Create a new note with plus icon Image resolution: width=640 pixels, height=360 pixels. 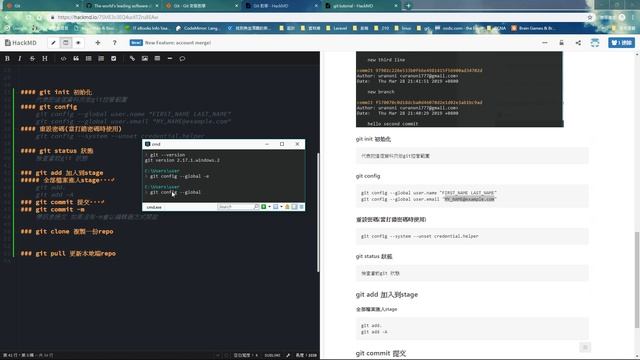point(98,43)
